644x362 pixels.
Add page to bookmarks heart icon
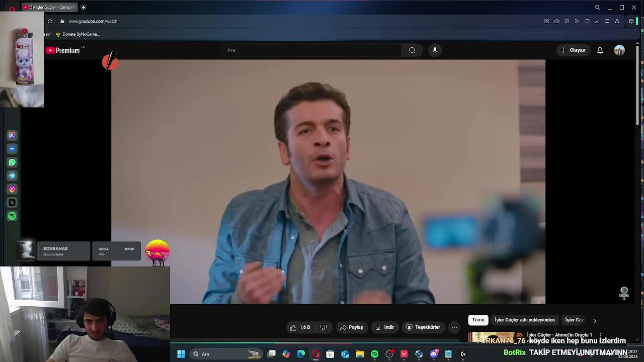click(x=587, y=21)
